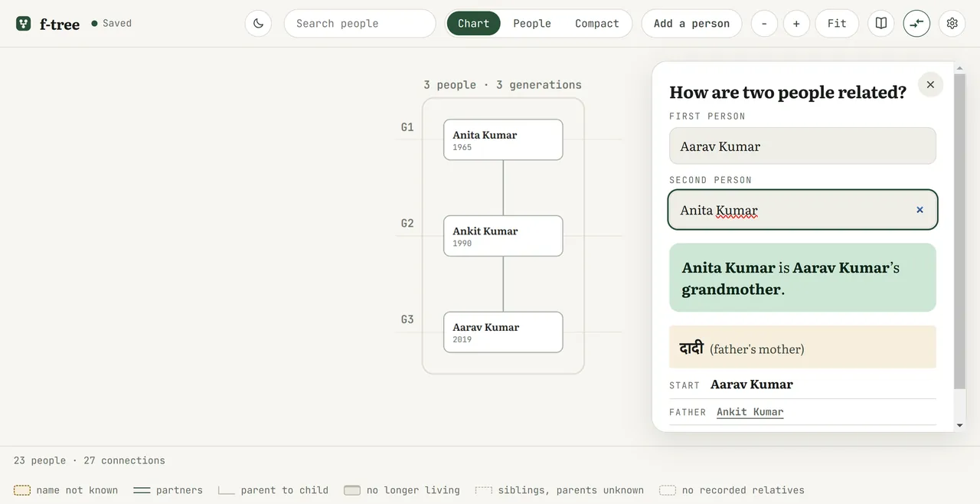The height and width of the screenshot is (504, 980).
Task: Click '3 people · 3 generations' label
Action: 502,85
